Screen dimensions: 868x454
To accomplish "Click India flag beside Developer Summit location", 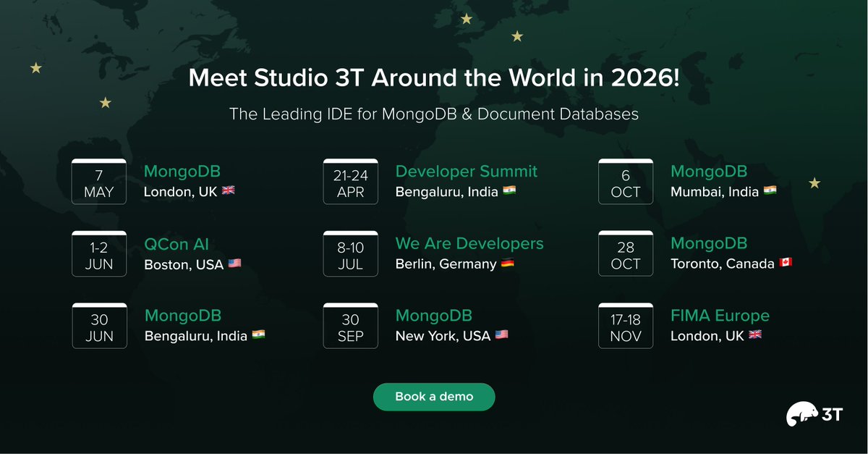I will point(509,191).
